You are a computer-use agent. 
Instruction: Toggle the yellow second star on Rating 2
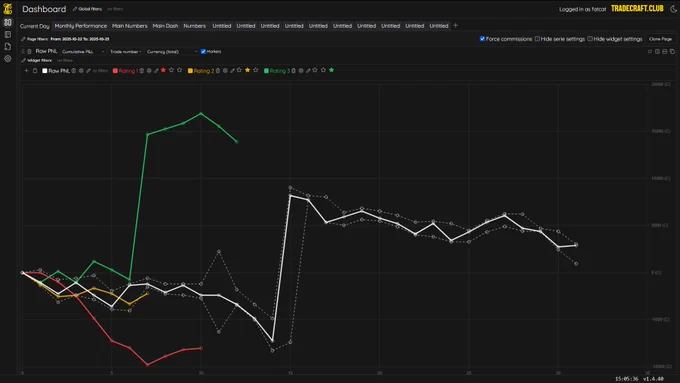(248, 70)
